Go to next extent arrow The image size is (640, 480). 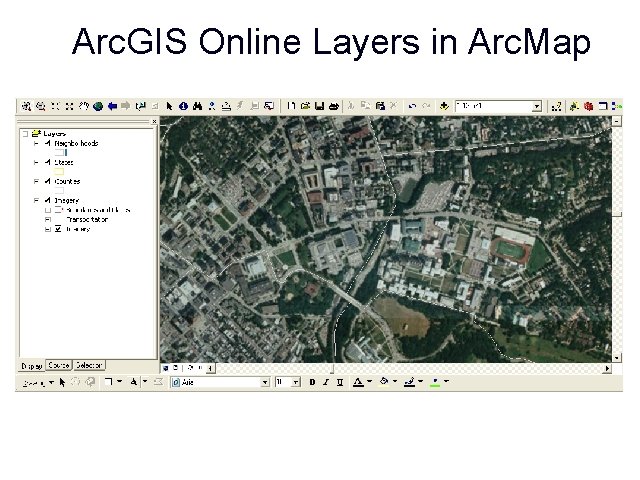pos(126,107)
